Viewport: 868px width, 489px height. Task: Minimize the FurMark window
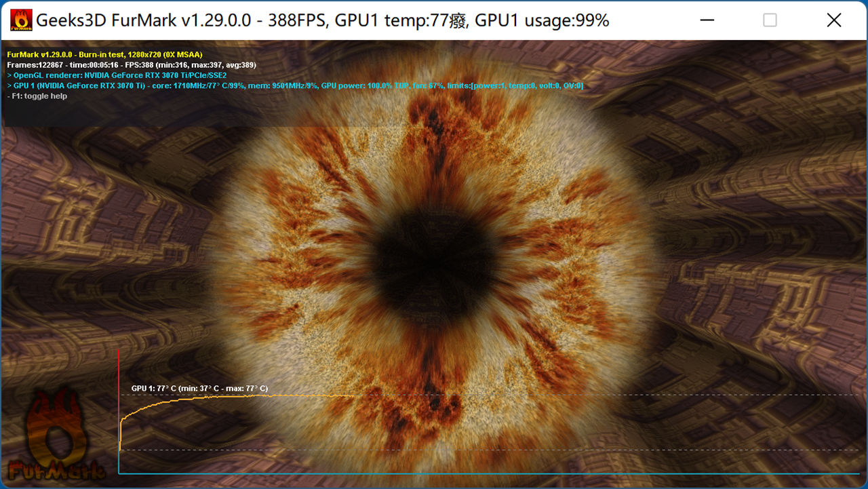tap(707, 20)
